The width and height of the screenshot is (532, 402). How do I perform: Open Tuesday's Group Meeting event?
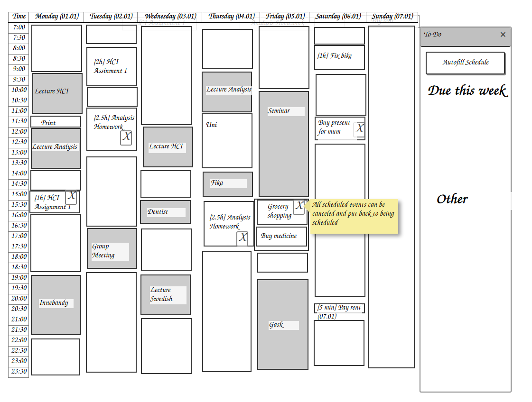[112, 248]
